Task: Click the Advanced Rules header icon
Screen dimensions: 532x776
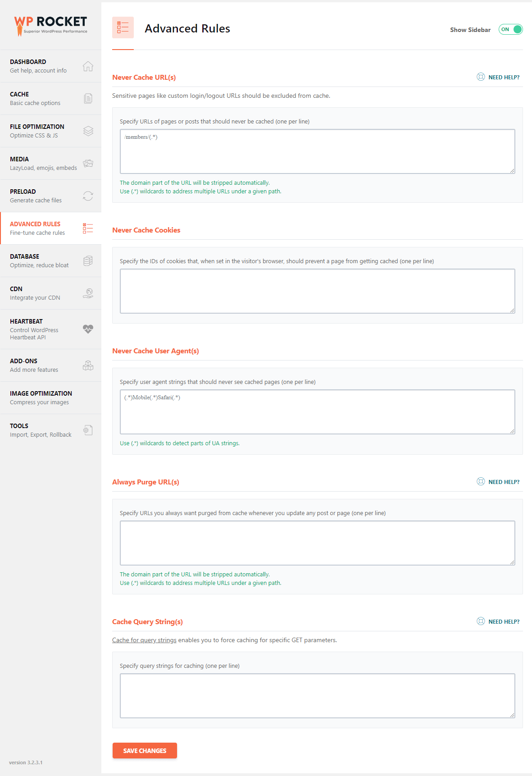Action: coord(123,27)
